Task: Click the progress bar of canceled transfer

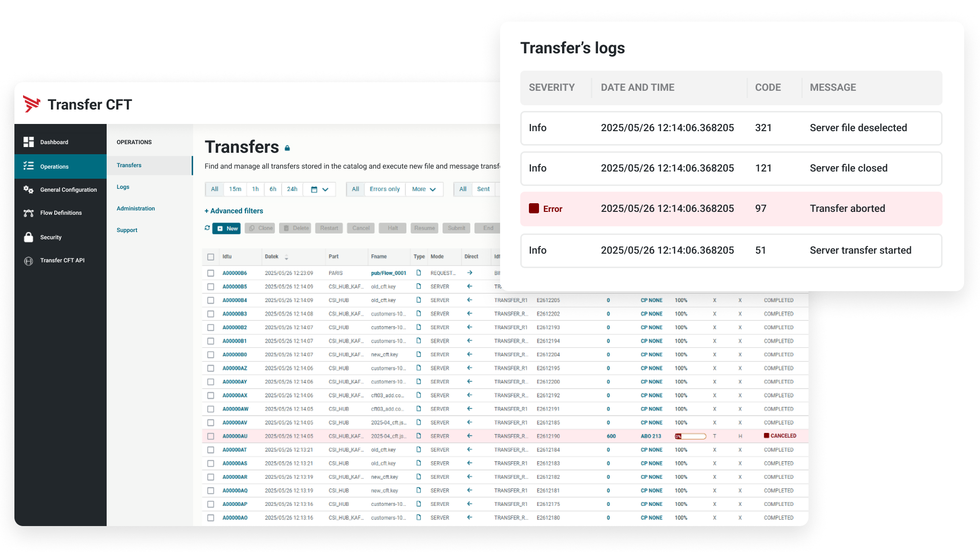Action: [x=690, y=436]
